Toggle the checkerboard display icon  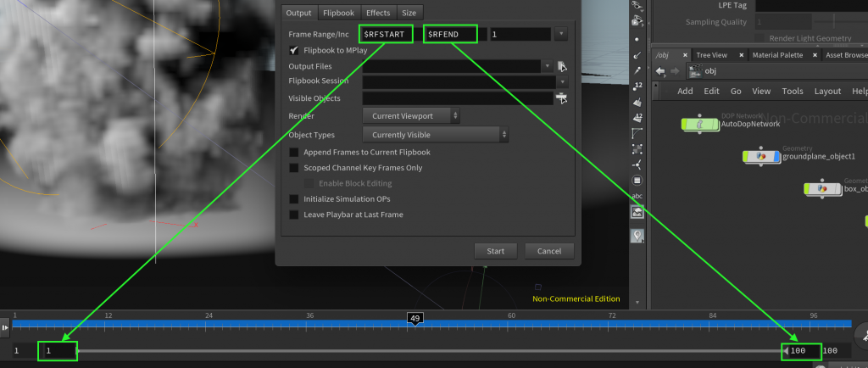[x=637, y=149]
